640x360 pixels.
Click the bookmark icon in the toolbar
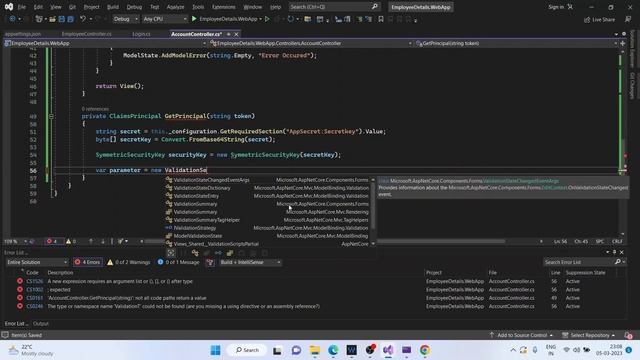[381, 19]
